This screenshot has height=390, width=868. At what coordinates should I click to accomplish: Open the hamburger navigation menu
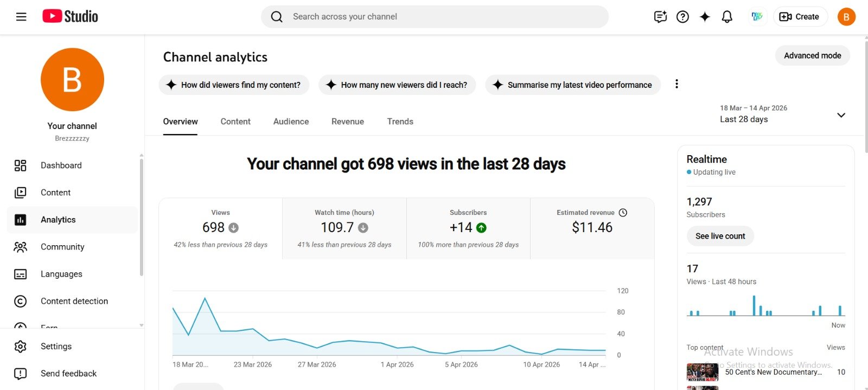(21, 17)
